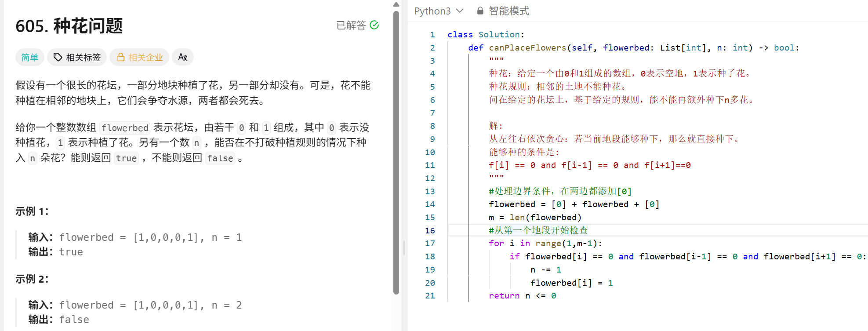Click line number 21 in editor gutter
868x331 pixels.
(430, 296)
